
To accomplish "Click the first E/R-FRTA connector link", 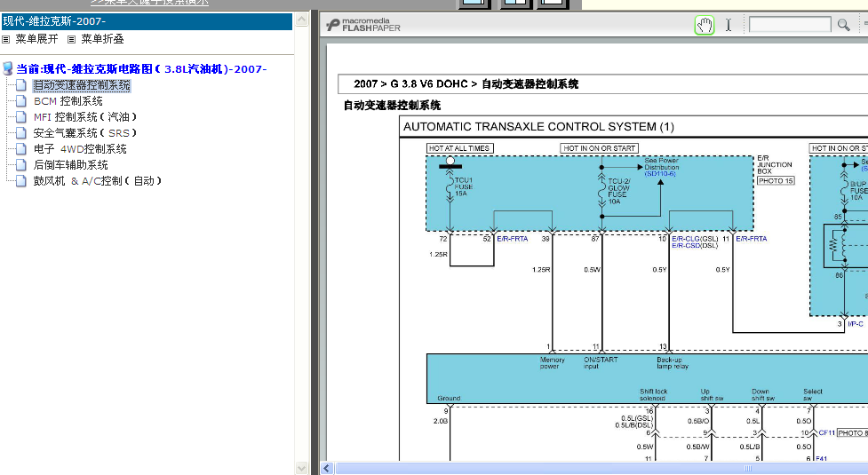I will 512,239.
